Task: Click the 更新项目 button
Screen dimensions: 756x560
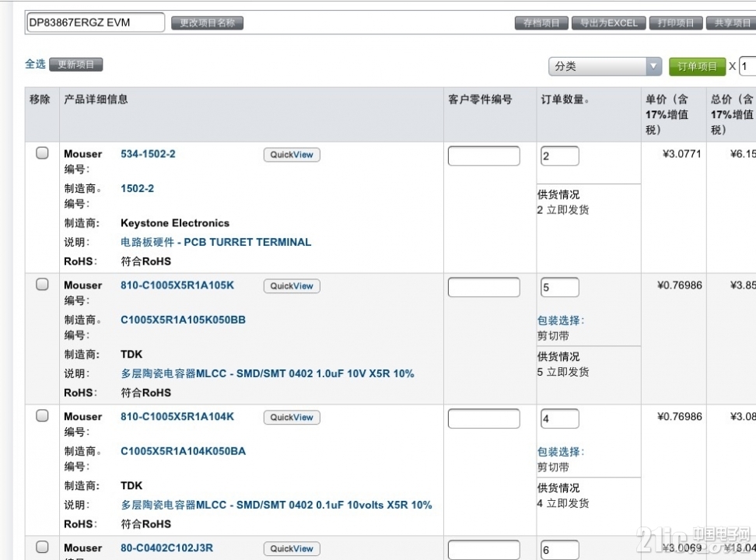Action: (76, 65)
